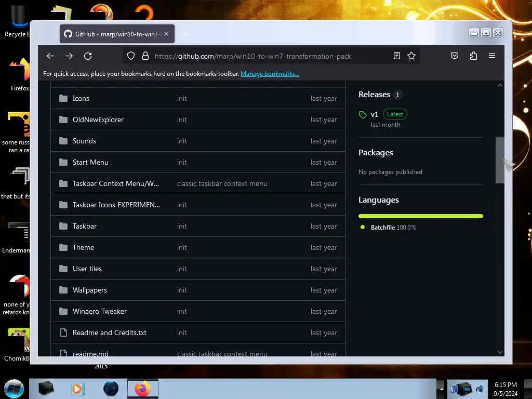
Task: Go back with the browser back arrow
Action: (x=50, y=56)
